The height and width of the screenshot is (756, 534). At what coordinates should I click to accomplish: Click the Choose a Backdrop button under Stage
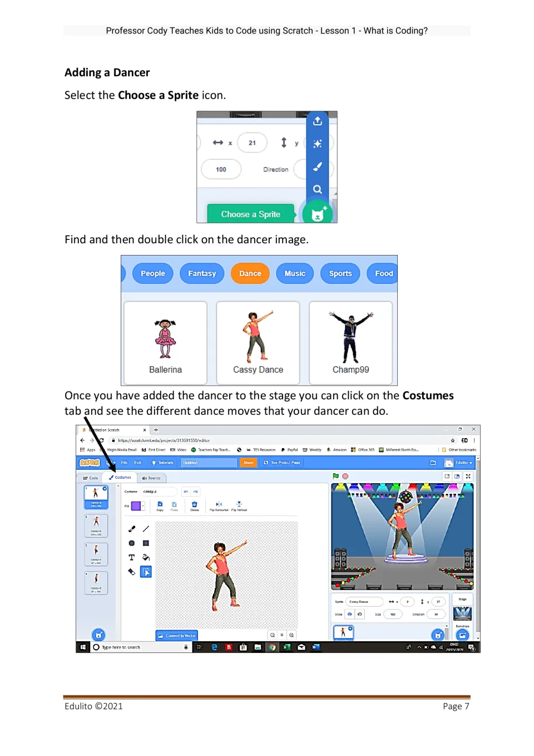463,635
